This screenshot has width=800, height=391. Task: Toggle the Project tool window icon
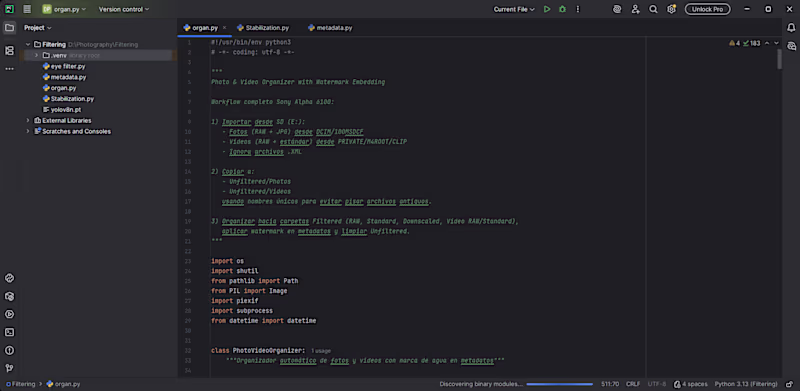point(9,28)
